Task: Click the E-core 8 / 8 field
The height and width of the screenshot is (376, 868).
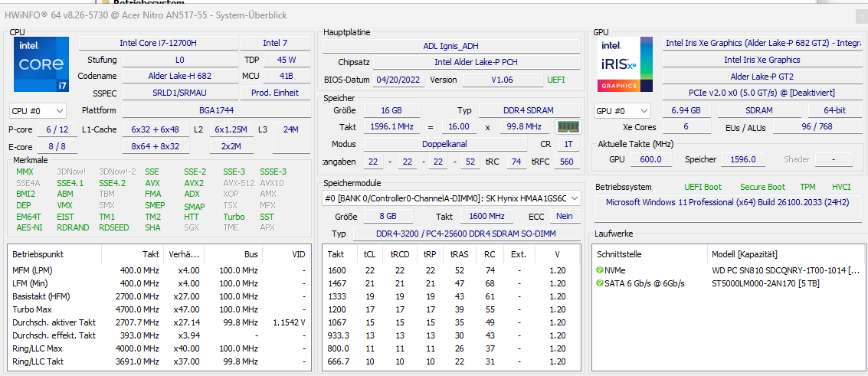Action: [57, 147]
